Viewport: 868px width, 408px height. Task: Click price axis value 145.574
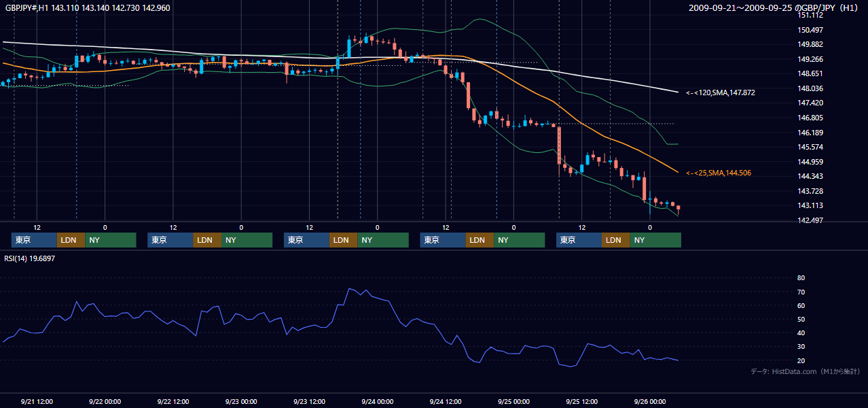pyautogui.click(x=810, y=147)
